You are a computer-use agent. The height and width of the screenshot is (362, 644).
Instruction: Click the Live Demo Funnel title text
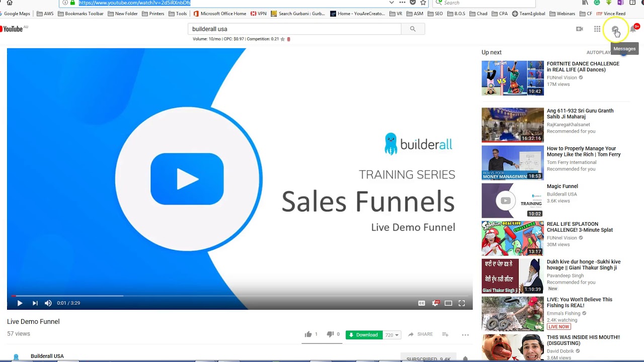(33, 322)
